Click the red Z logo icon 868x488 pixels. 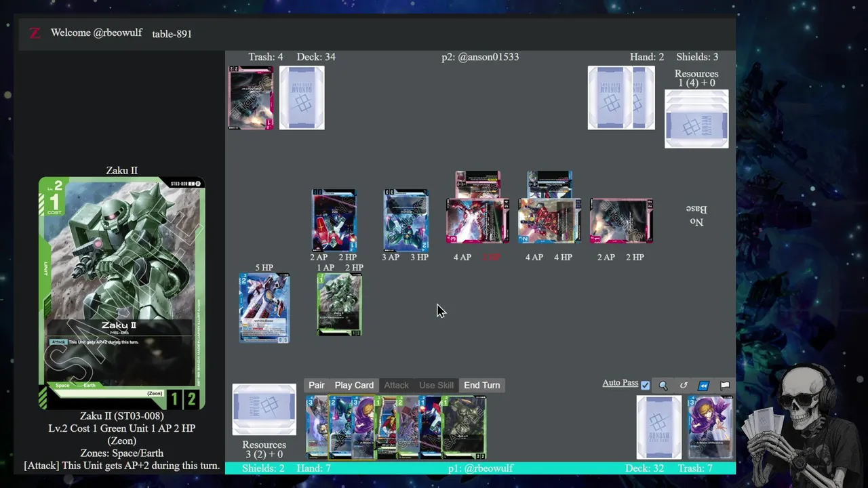35,33
